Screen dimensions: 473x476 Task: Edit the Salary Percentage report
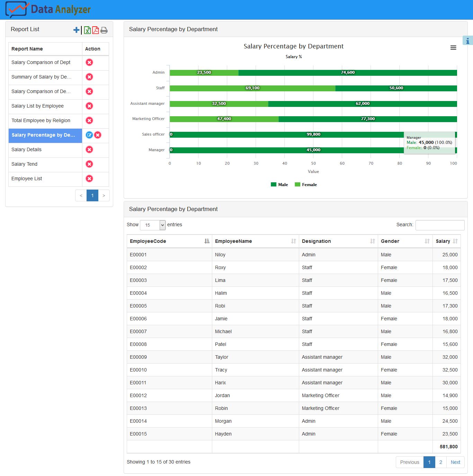tap(89, 135)
